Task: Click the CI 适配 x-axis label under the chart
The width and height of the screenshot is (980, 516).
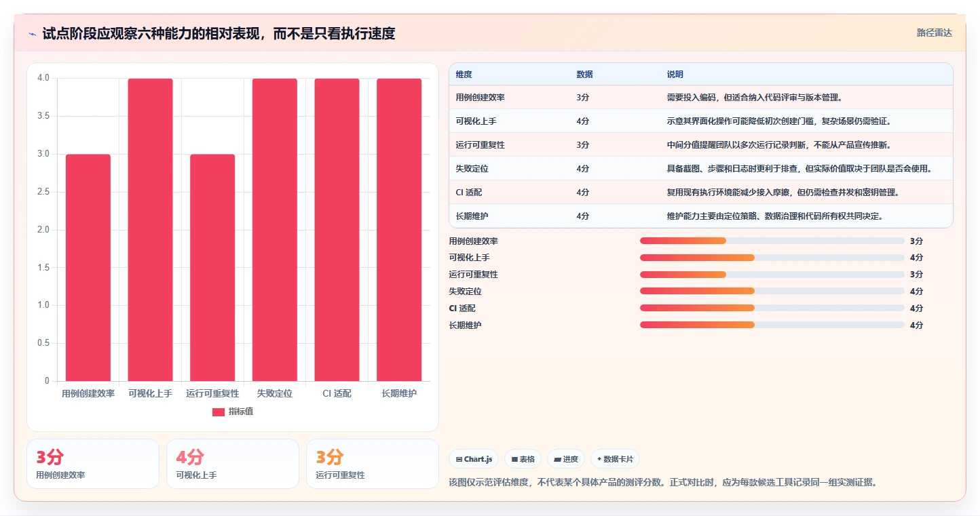Action: (337, 393)
